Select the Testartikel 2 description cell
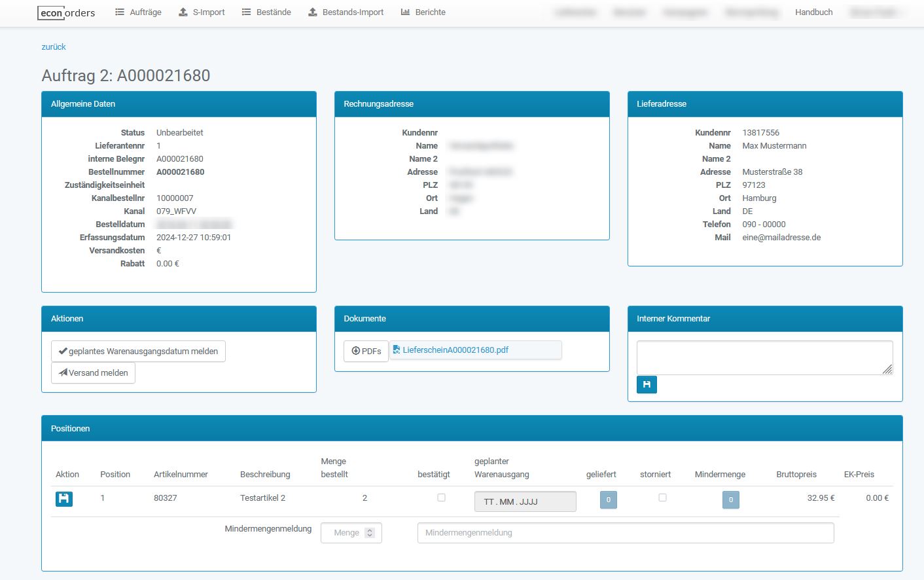 [x=262, y=498]
